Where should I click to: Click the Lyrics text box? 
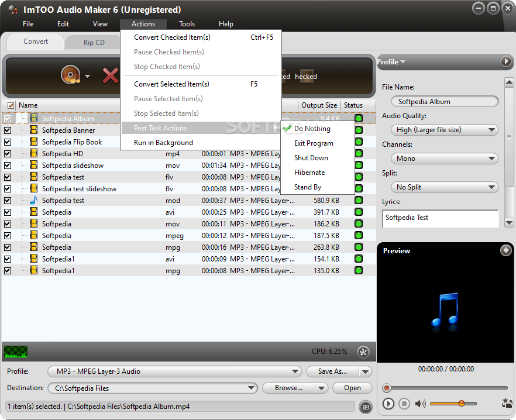pyautogui.click(x=441, y=219)
